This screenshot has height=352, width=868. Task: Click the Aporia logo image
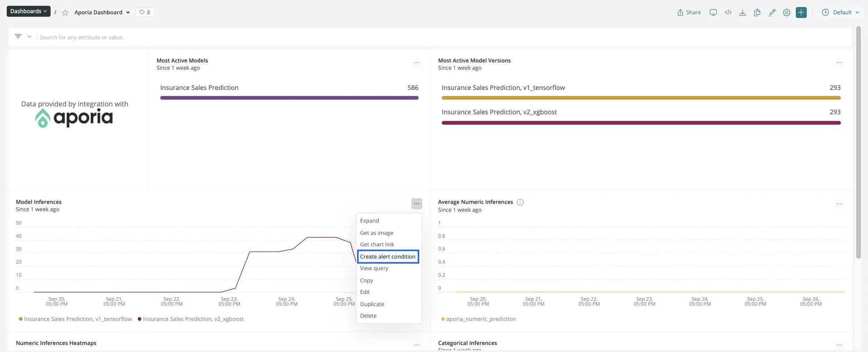click(x=74, y=118)
